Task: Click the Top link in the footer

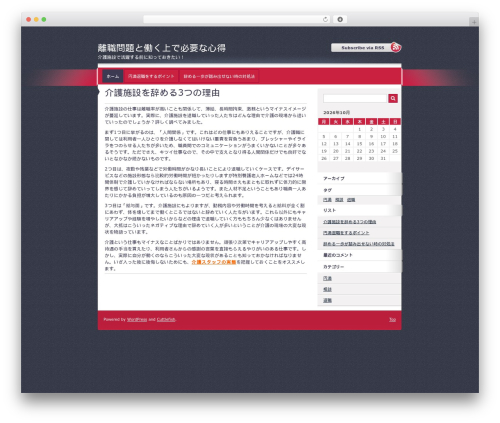Action: (392, 320)
